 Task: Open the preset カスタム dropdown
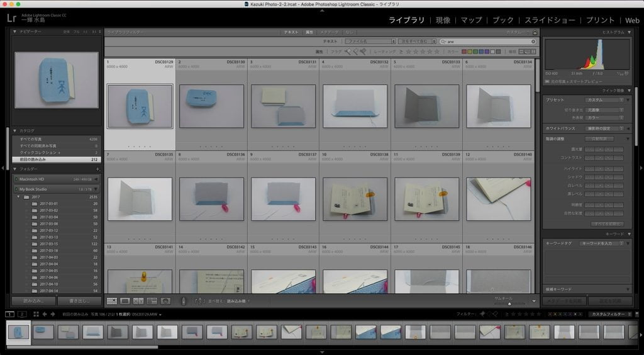point(604,100)
